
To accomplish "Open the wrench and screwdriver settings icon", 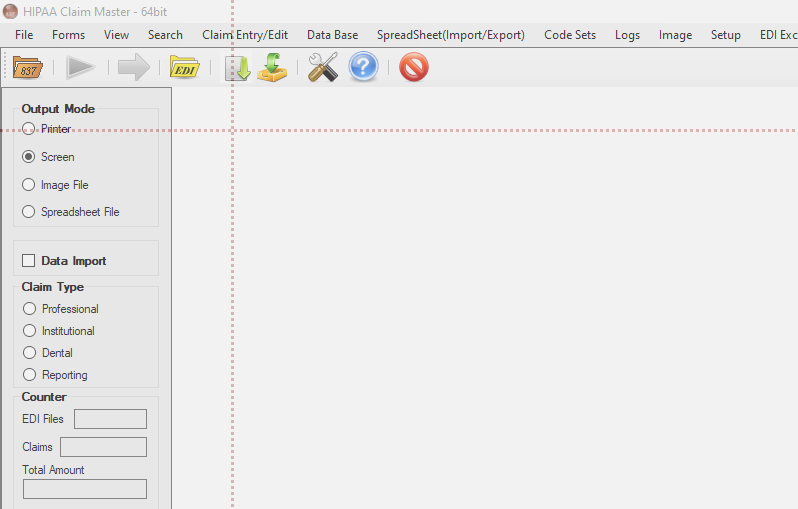I will click(323, 67).
